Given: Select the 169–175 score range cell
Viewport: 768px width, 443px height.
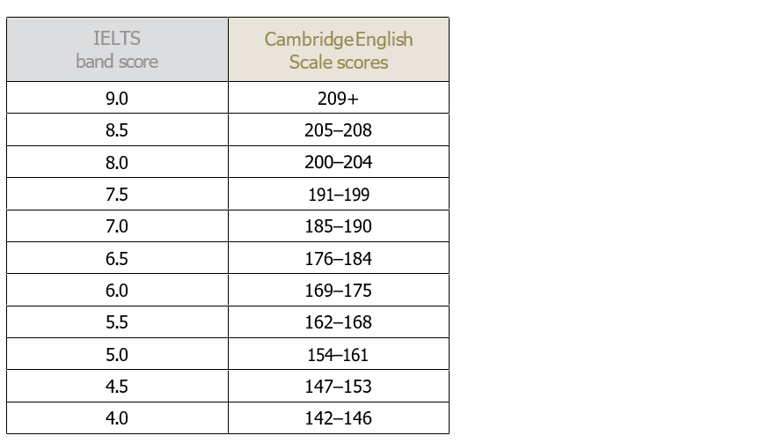Looking at the screenshot, I should [339, 290].
